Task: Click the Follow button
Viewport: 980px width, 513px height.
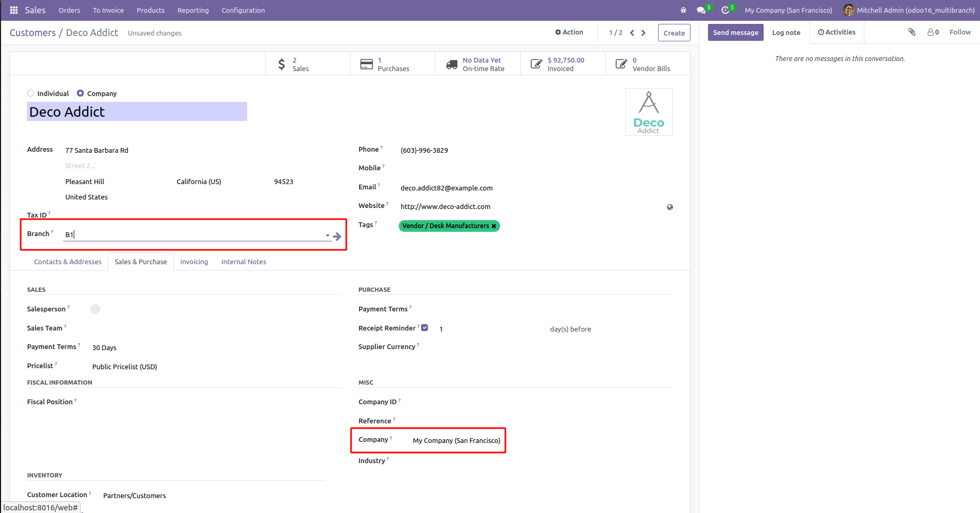Action: click(960, 32)
